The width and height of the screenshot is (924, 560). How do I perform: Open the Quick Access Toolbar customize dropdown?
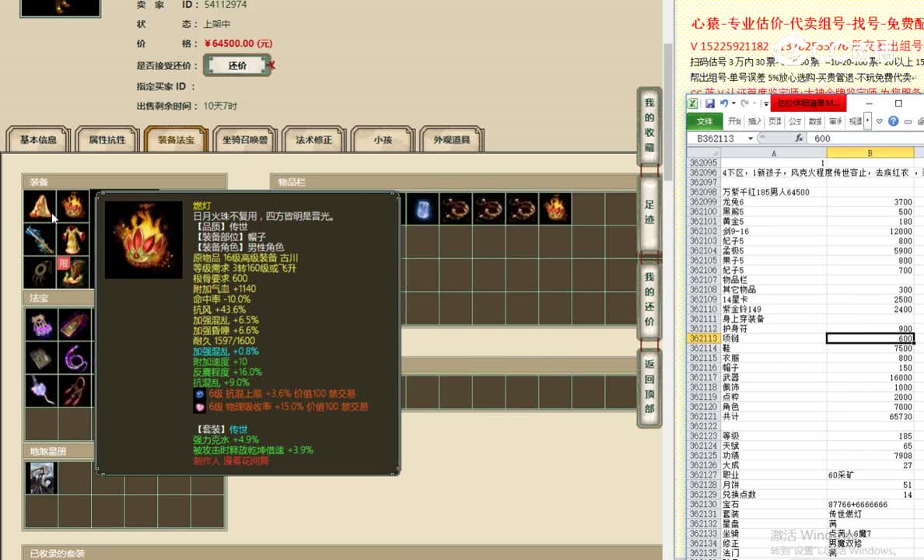pyautogui.click(x=765, y=103)
